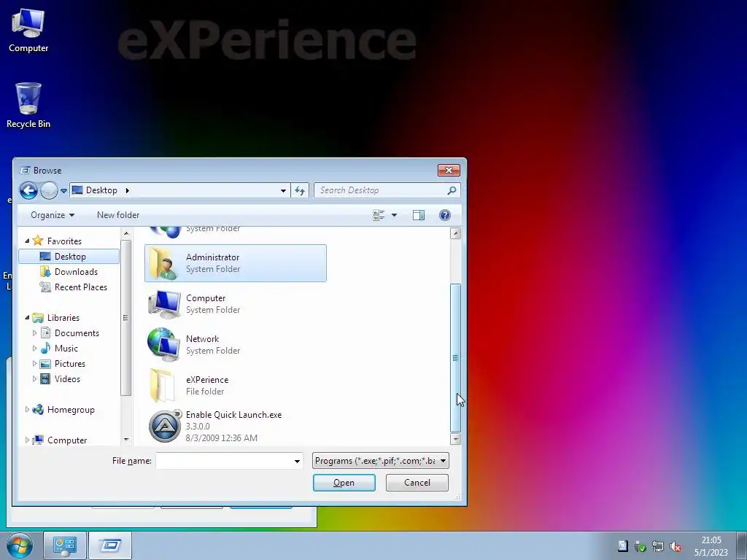747x560 pixels.
Task: Select Computer in navigation pane
Action: point(60,440)
